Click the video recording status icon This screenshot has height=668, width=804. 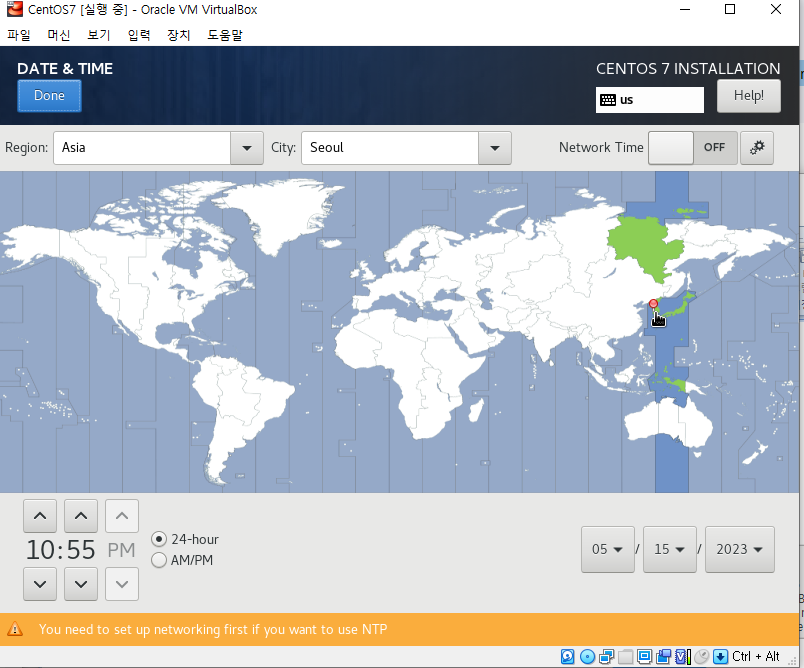point(664,656)
